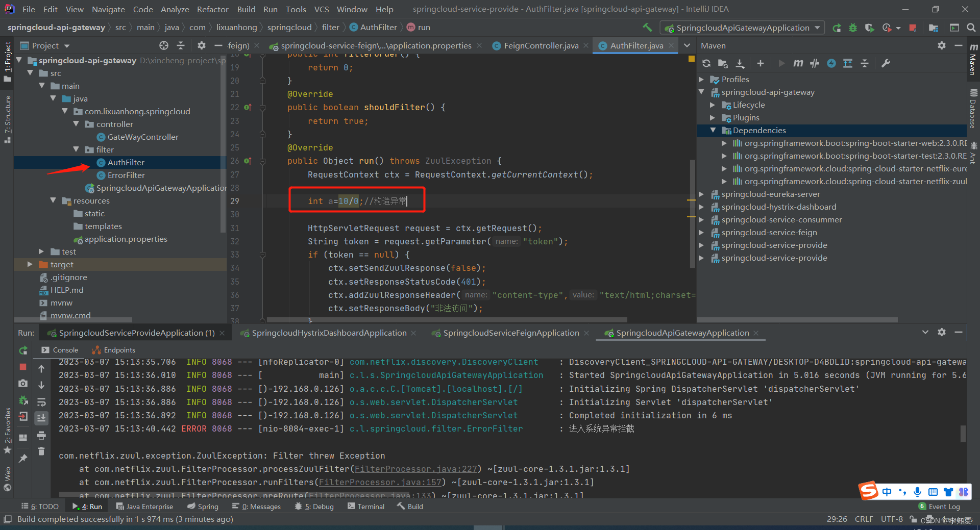Open the Endpoints tab in the Run panel
Image resolution: width=980 pixels, height=530 pixels.
(x=114, y=350)
